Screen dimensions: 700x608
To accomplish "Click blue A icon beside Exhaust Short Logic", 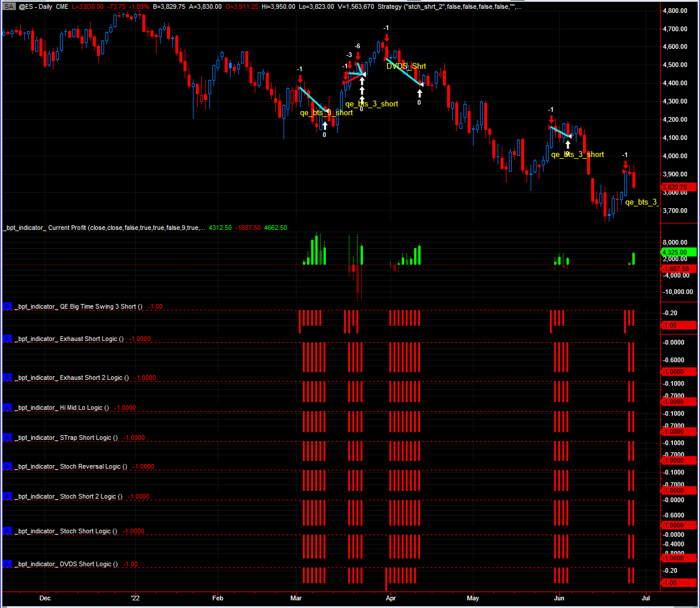I will pyautogui.click(x=6, y=339).
